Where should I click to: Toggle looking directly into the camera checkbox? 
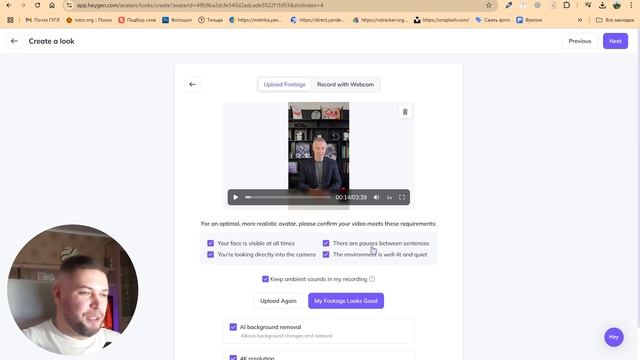(211, 254)
